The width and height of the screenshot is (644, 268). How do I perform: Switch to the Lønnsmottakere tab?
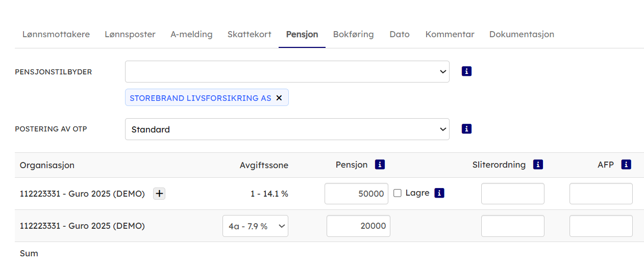point(56,35)
